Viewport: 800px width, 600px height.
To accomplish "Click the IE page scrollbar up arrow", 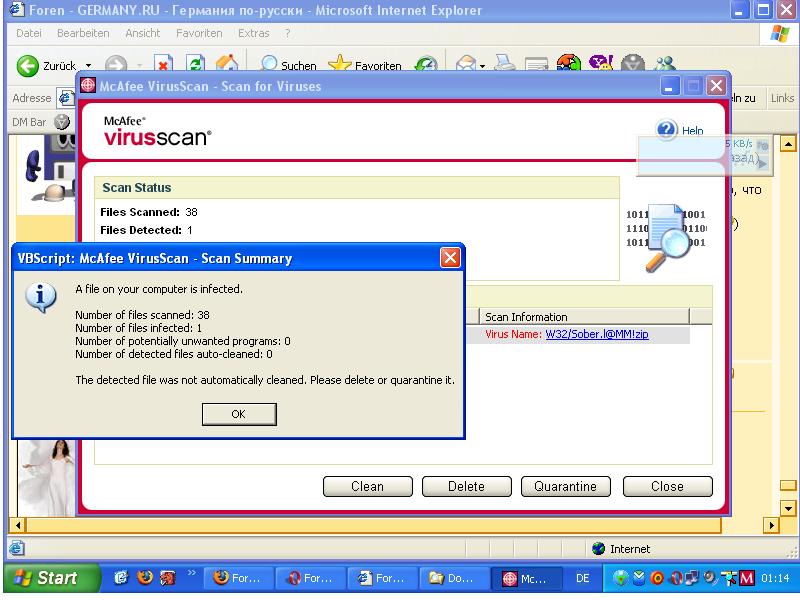I will click(x=788, y=144).
